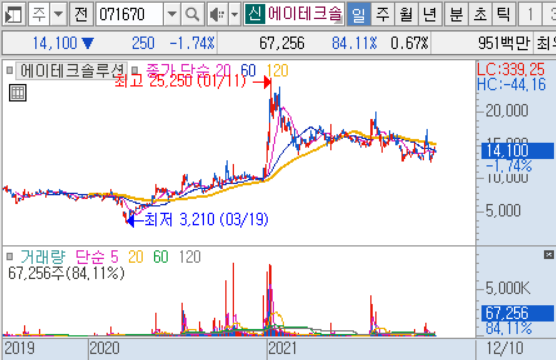The height and width of the screenshot is (360, 556).
Task: Select the 초 second chart tab
Action: coord(480,14)
